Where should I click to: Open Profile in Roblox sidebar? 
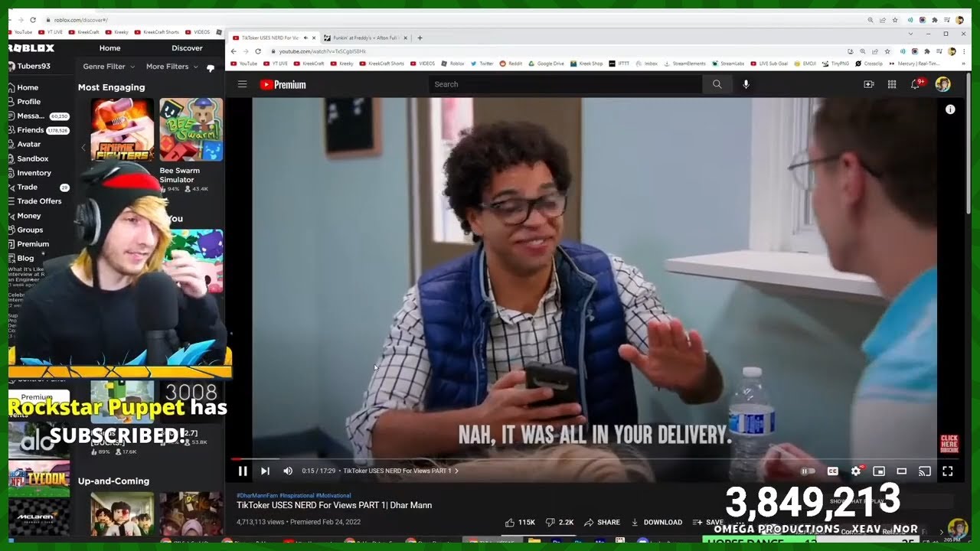[24, 101]
